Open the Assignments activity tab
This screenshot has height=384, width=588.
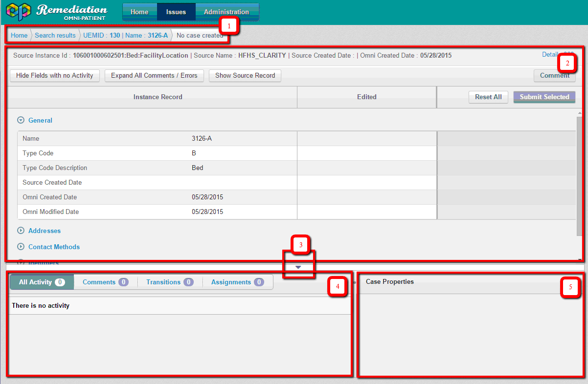coord(237,282)
